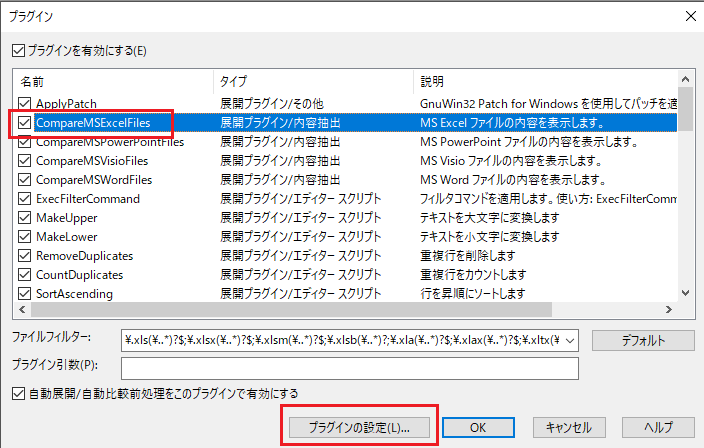
Task: Sort by the 説明 column header
Action: coord(545,82)
